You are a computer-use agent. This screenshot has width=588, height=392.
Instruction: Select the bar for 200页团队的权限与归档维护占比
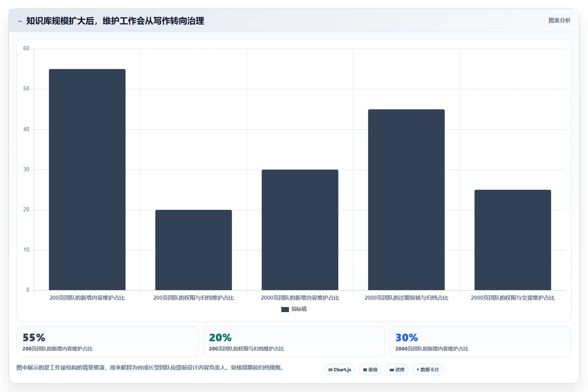pos(194,250)
